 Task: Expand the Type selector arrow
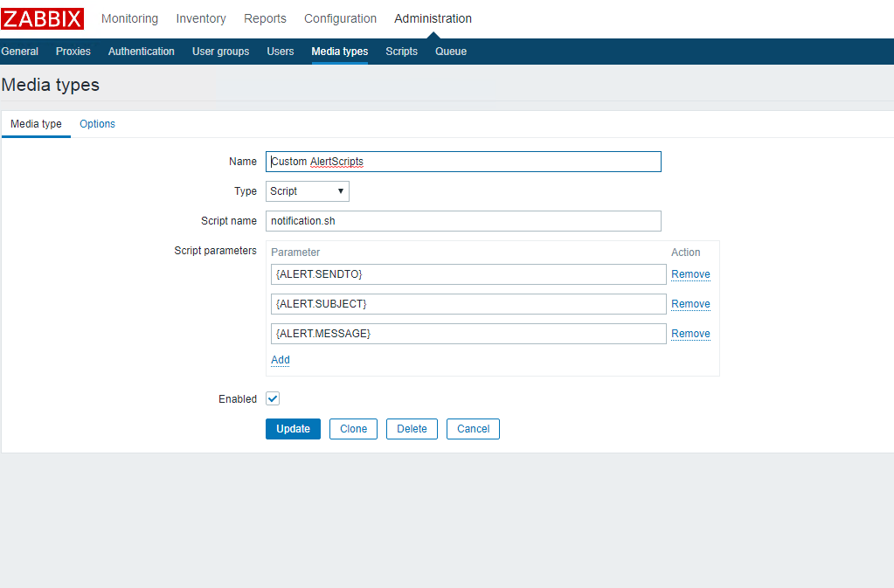click(x=340, y=190)
